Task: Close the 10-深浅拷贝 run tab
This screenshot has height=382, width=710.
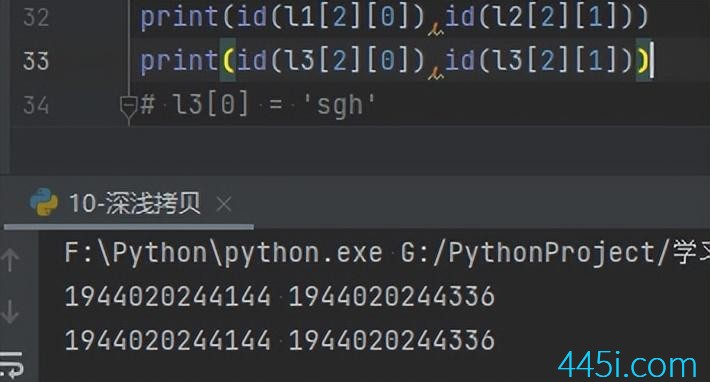Action: pos(224,204)
